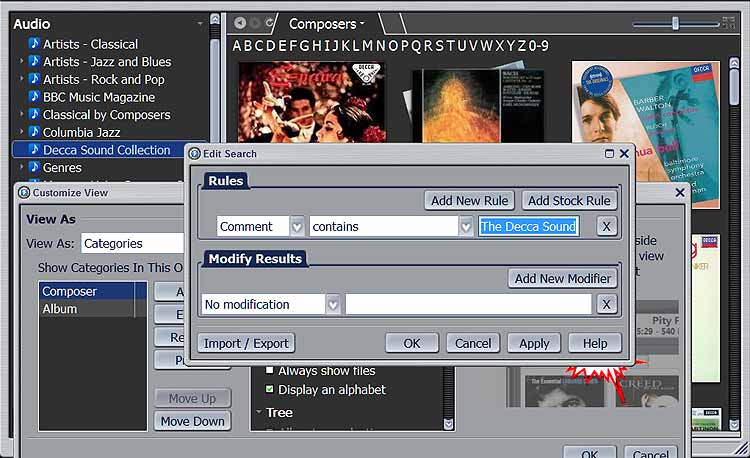The image size is (750, 458).
Task: Click the rule value field containing The Decca Sound
Action: [x=528, y=227]
